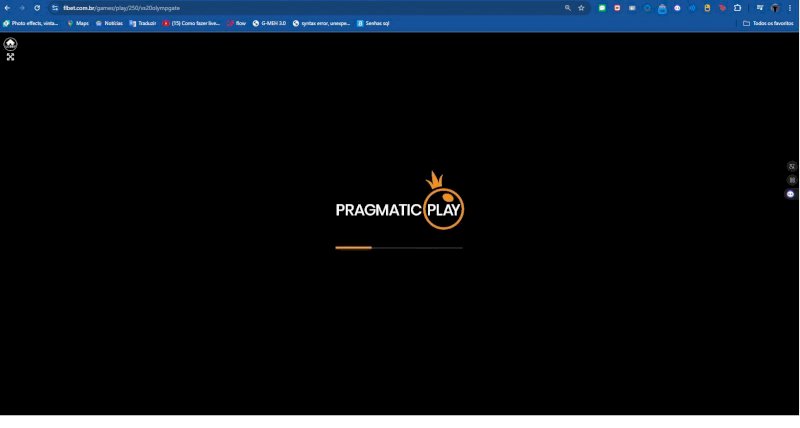The height and width of the screenshot is (428, 800).
Task: Open the 'syntax error, unexpe...' bookmark
Action: (x=321, y=23)
